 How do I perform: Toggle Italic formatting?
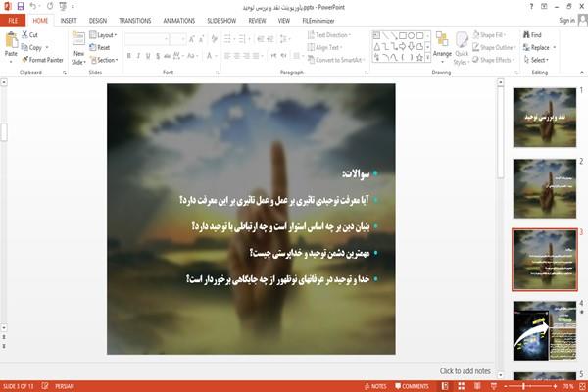(138, 56)
